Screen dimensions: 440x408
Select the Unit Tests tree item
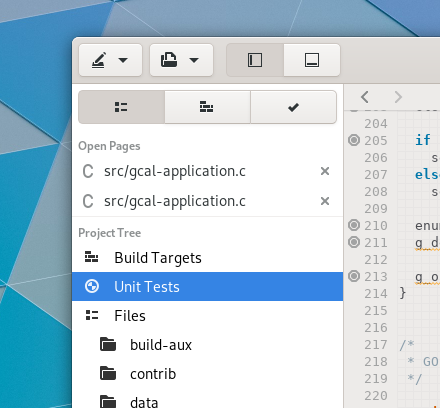(207, 287)
